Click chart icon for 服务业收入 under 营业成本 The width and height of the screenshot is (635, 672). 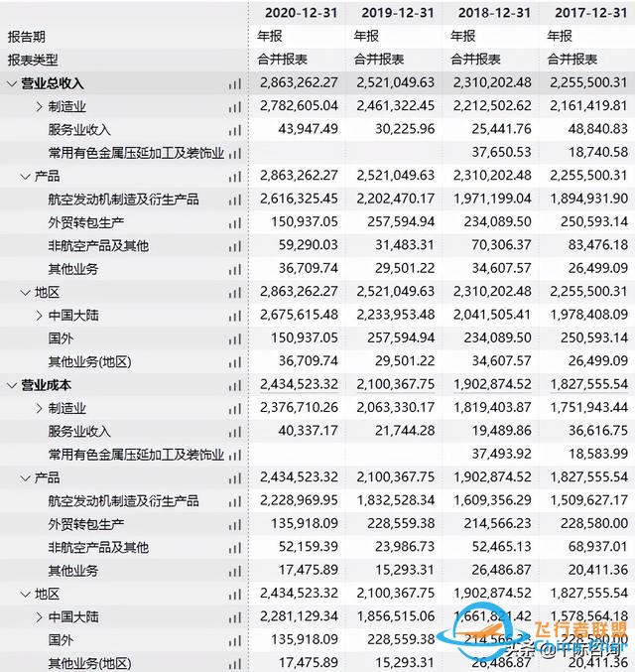[x=235, y=432]
